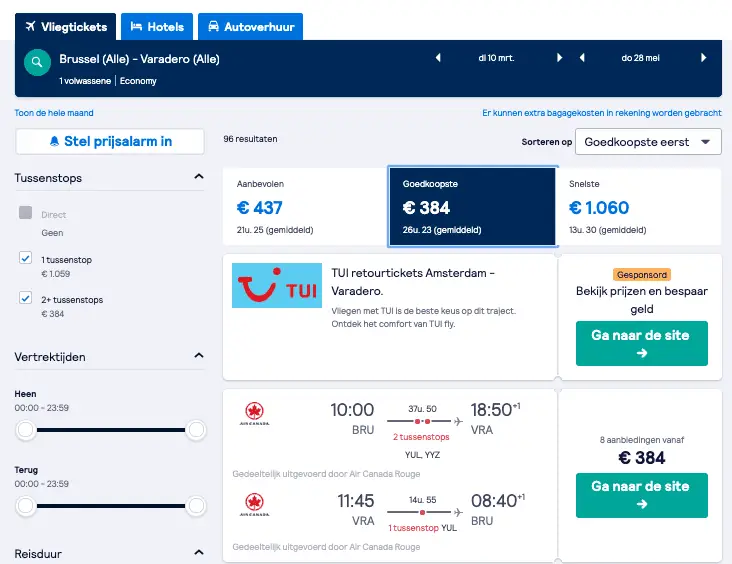Screen dimensions: 732x564
Task: Tick the disabled Direct checkbox
Action: coord(26,213)
